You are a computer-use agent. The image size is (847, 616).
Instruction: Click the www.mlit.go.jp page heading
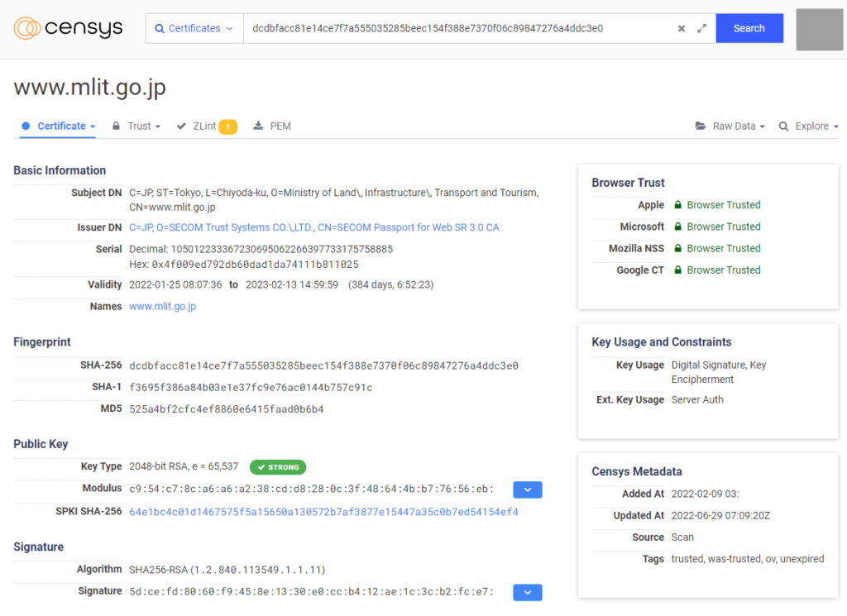pyautogui.click(x=89, y=88)
